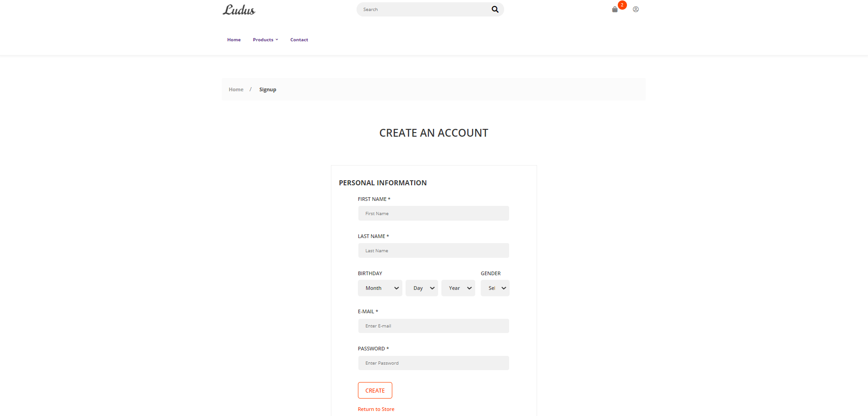Select the Home navigation item
The image size is (868, 416).
tap(234, 39)
